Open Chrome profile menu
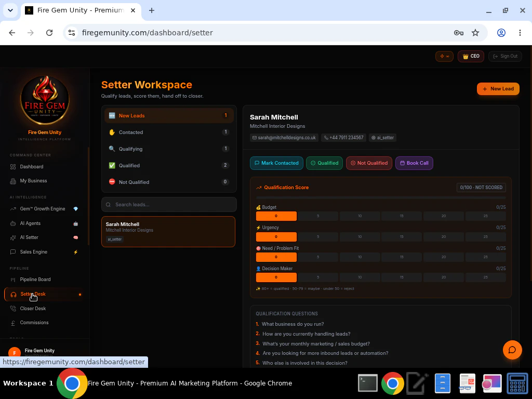Screen dimensions: 532x399 (501, 33)
